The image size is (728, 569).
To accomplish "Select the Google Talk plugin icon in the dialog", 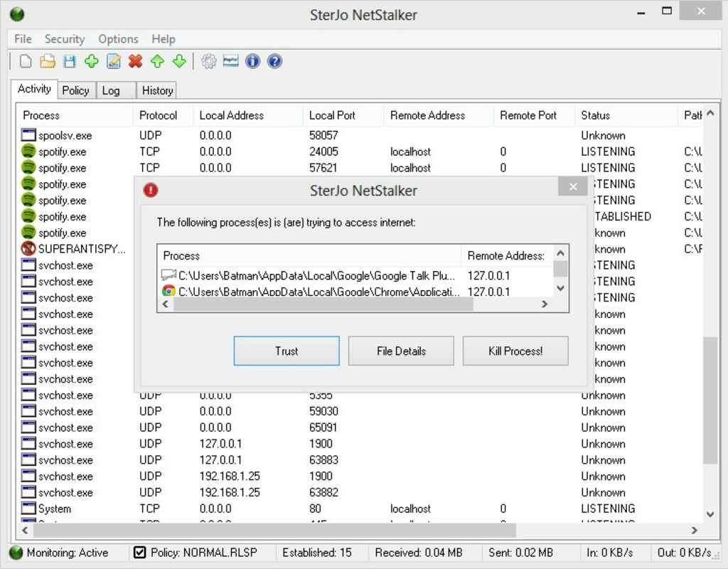I will 168,275.
